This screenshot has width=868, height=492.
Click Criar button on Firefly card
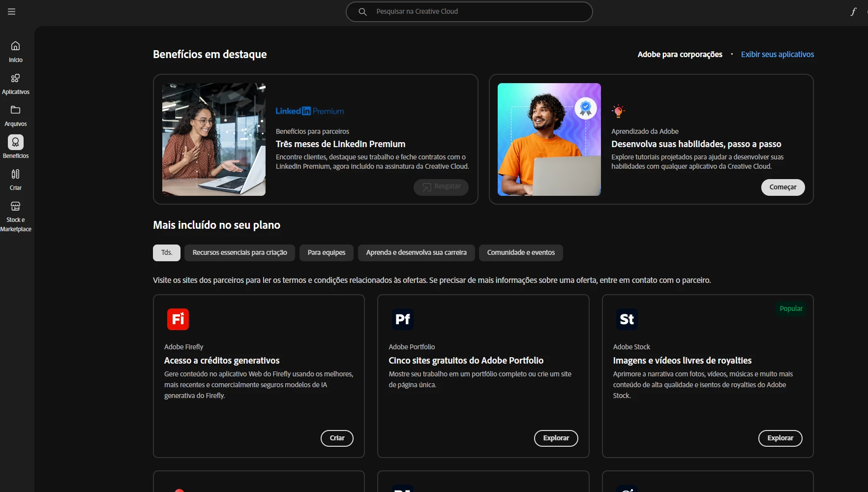coord(337,438)
